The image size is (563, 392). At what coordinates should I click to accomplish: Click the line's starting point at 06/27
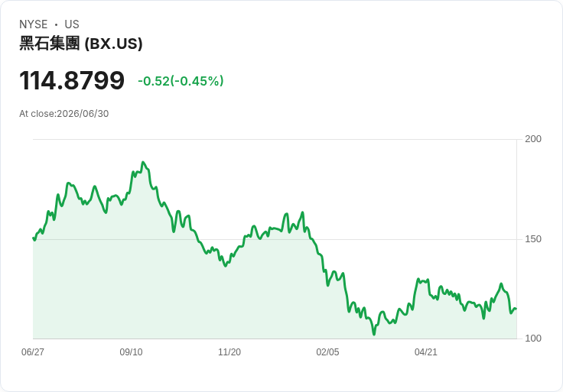click(x=34, y=238)
